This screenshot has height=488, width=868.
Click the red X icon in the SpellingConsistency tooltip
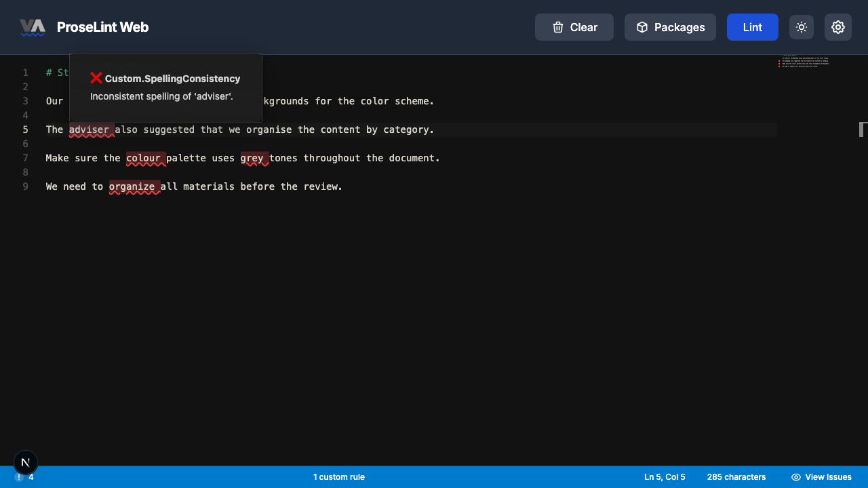(x=96, y=78)
